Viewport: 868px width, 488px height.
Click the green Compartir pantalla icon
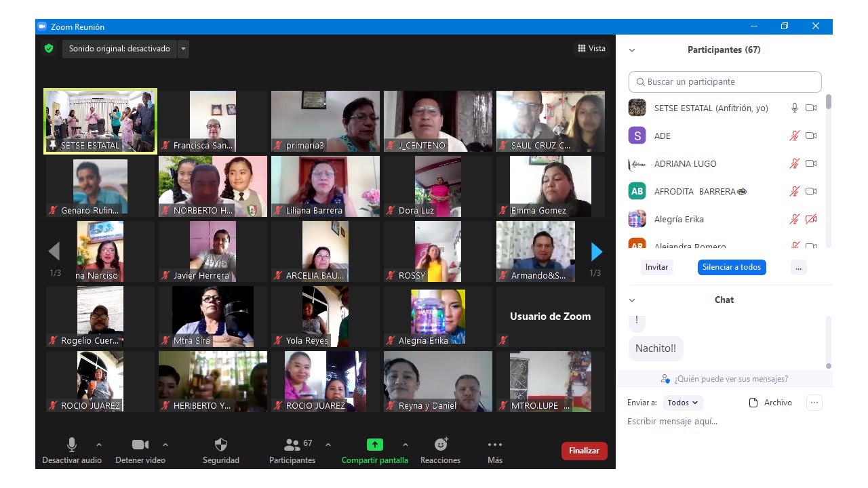375,445
